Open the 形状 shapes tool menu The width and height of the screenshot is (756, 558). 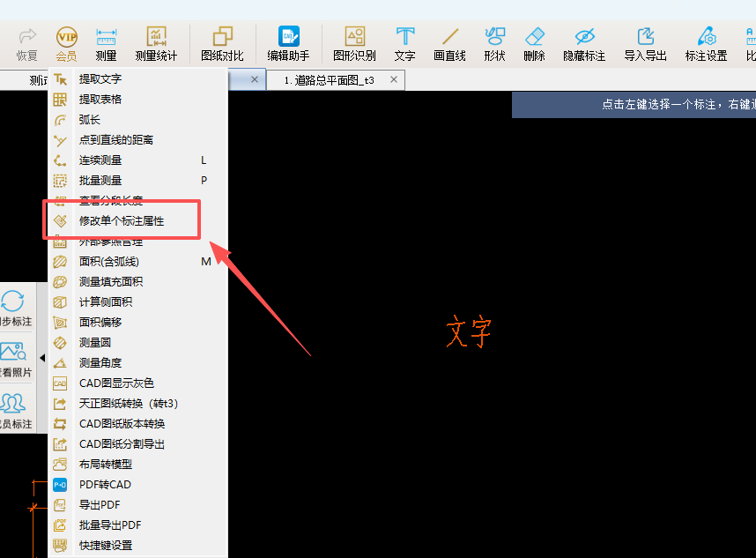[494, 44]
